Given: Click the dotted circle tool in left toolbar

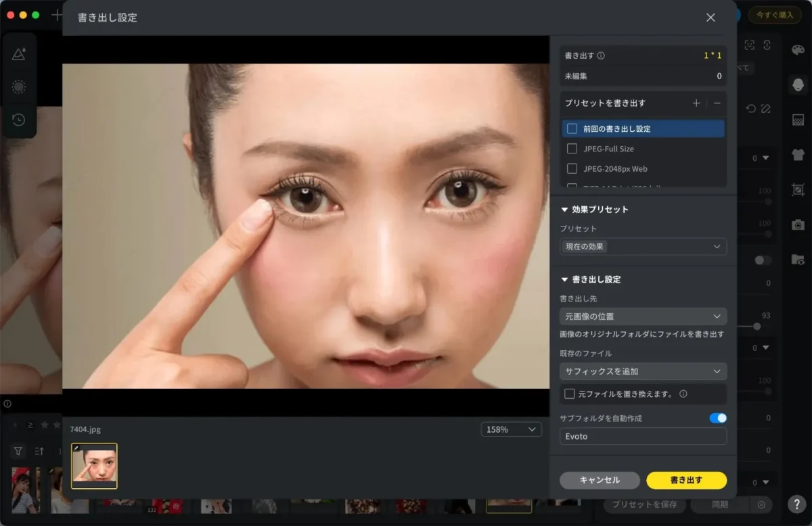Looking at the screenshot, I should pyautogui.click(x=19, y=87).
